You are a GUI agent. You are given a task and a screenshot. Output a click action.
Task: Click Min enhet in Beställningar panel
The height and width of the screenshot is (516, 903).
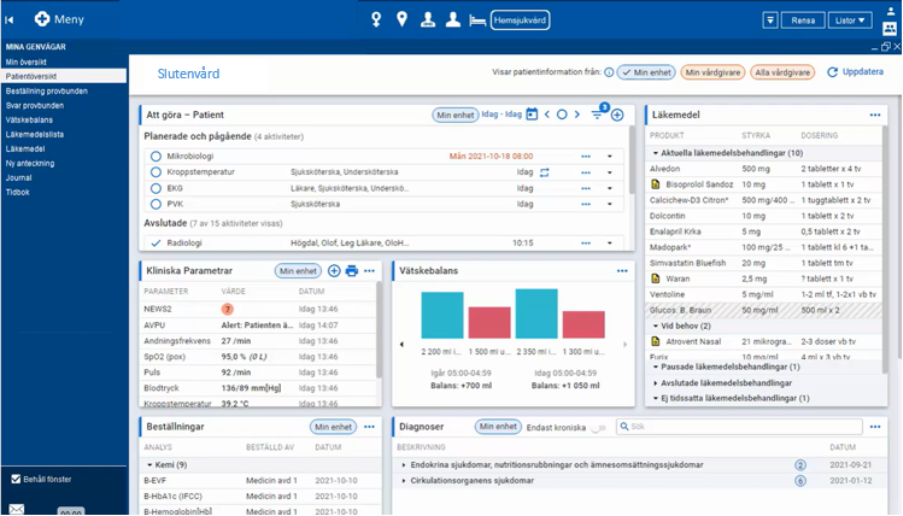click(333, 427)
